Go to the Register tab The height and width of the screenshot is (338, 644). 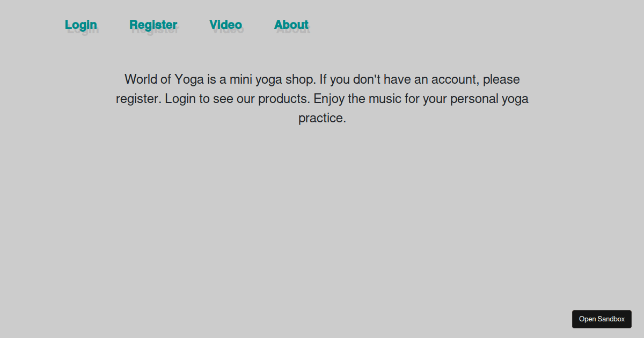(153, 24)
